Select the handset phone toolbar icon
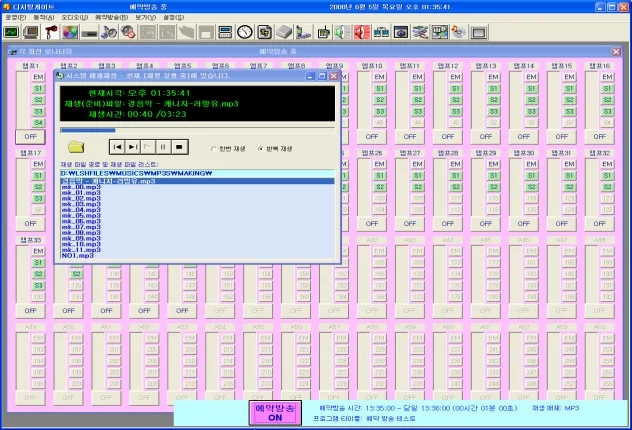 (303, 32)
